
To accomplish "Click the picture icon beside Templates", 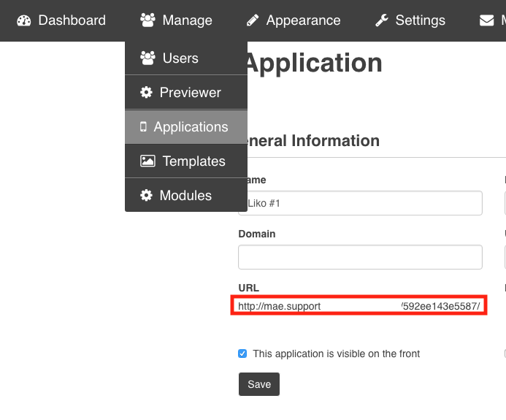I will (x=147, y=161).
